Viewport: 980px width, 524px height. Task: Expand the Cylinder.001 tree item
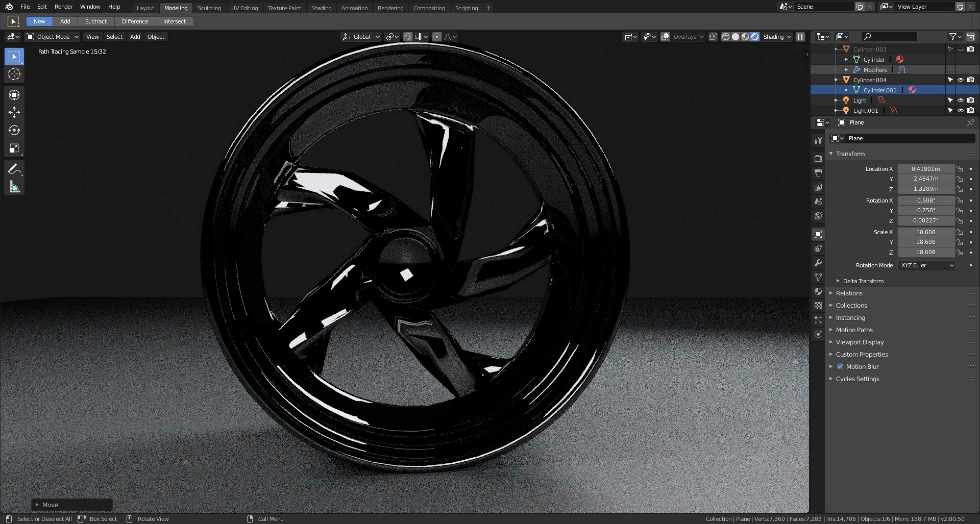coord(846,90)
